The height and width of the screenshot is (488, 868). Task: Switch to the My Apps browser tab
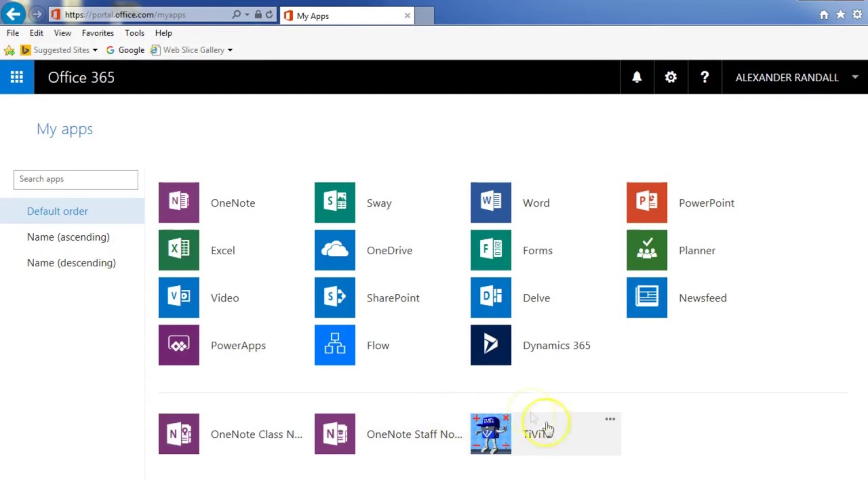click(347, 16)
